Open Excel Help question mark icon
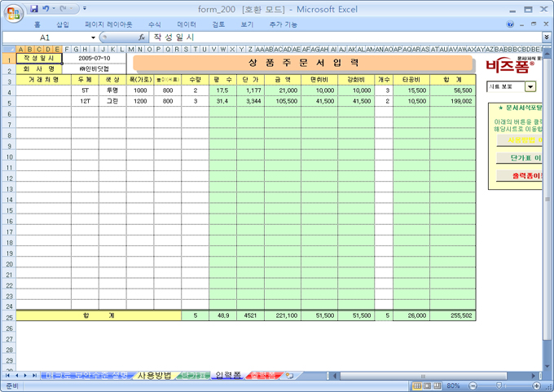The image size is (554, 392). [x=511, y=24]
